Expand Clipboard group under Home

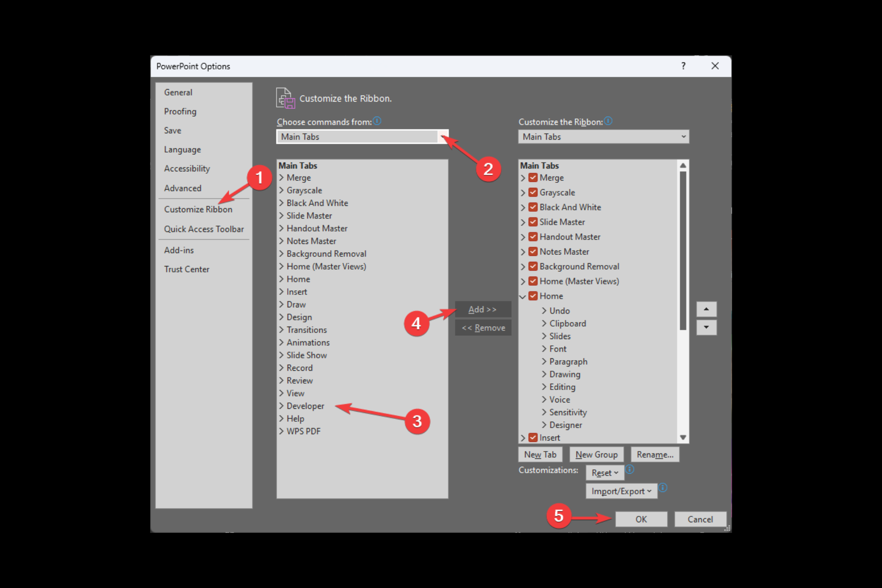[x=544, y=323]
